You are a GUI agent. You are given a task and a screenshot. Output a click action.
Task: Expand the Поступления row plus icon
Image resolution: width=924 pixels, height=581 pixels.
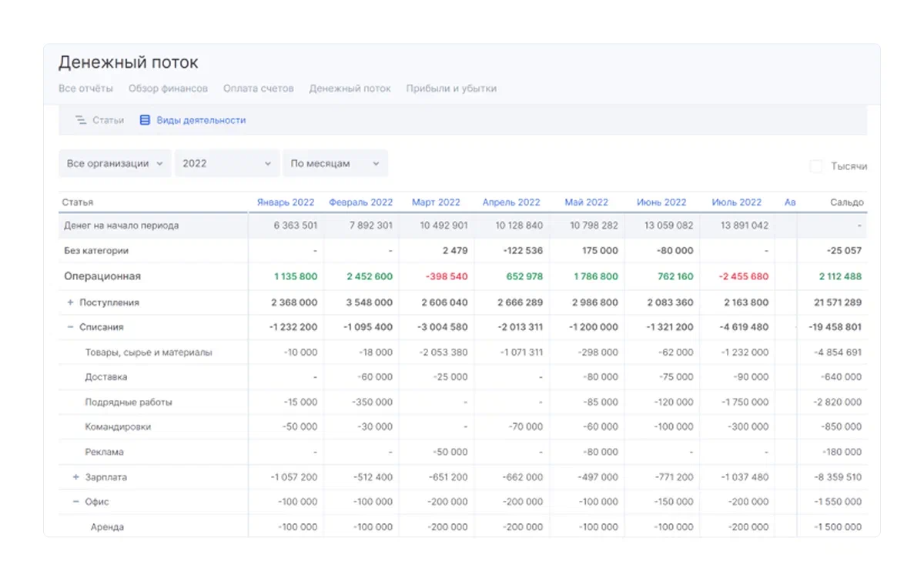coord(71,302)
